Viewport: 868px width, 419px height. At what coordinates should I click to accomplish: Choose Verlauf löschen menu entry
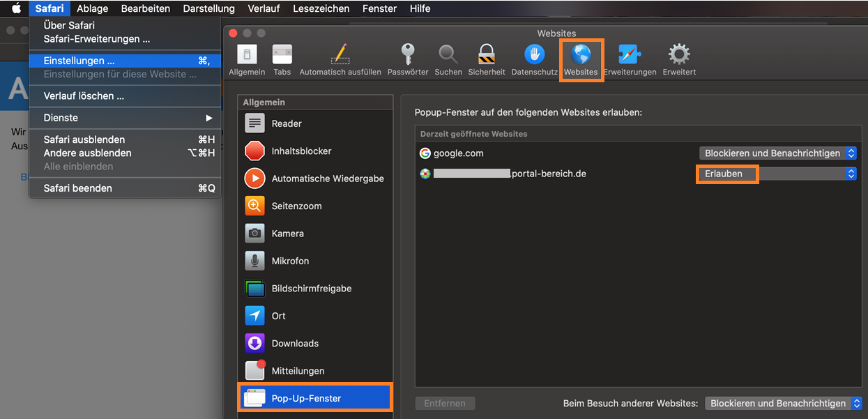coord(125,96)
